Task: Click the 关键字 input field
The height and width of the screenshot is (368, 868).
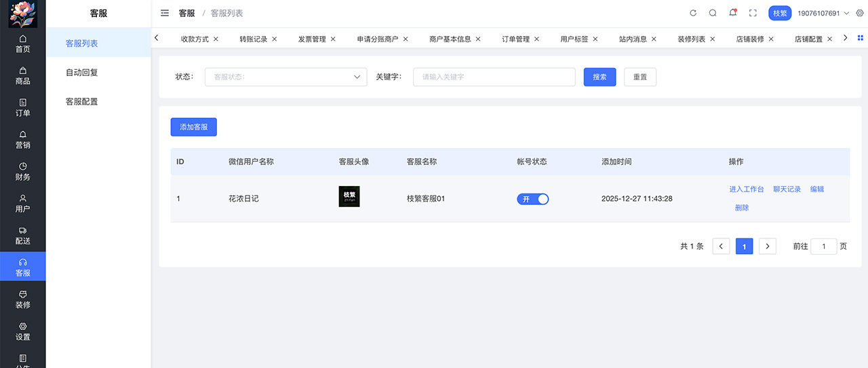Action: pos(494,77)
